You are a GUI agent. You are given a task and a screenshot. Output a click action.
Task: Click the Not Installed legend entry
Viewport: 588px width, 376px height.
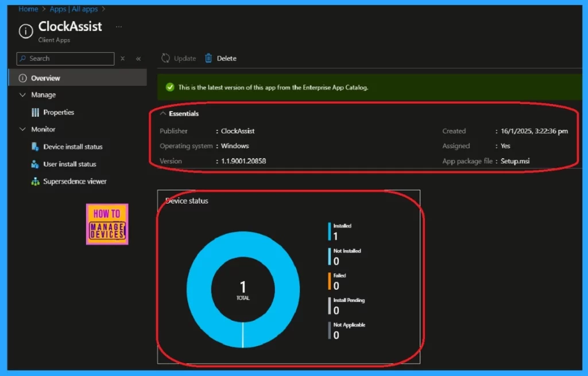click(x=345, y=256)
